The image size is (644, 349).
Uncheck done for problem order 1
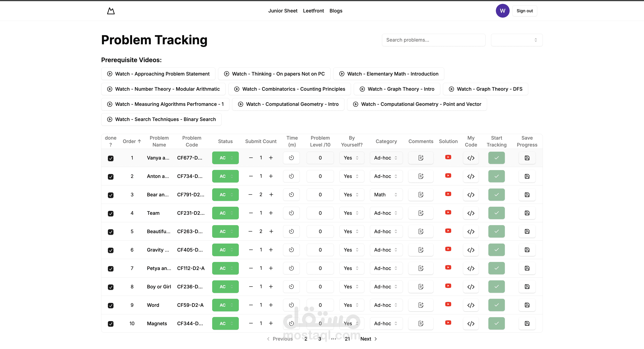(111, 158)
